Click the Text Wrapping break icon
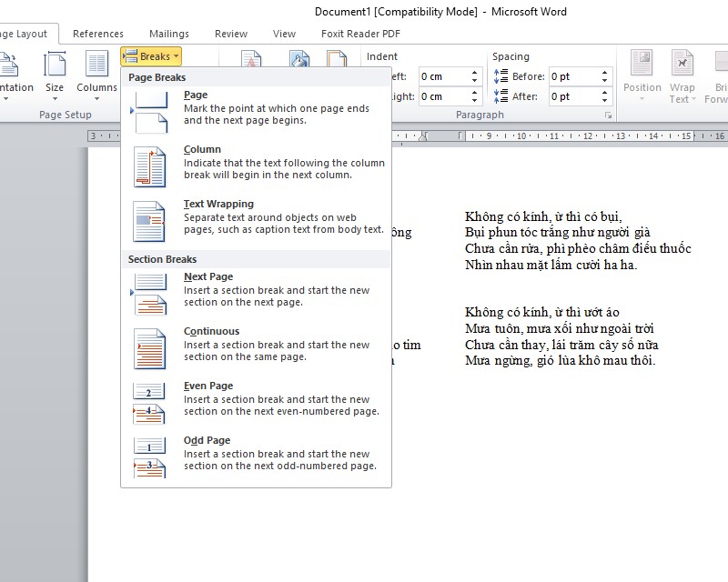Viewport: 728px width, 582px height. (149, 221)
